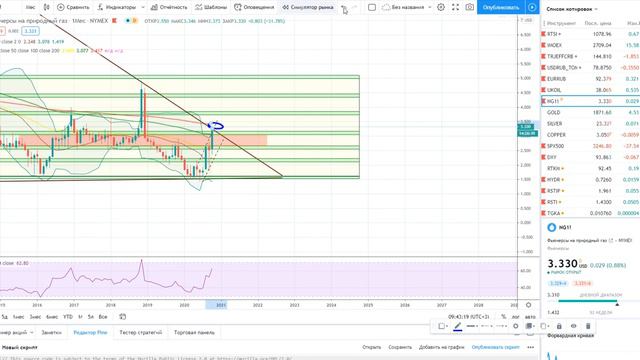Open the go-to-date calendar icon

[x=122, y=317]
